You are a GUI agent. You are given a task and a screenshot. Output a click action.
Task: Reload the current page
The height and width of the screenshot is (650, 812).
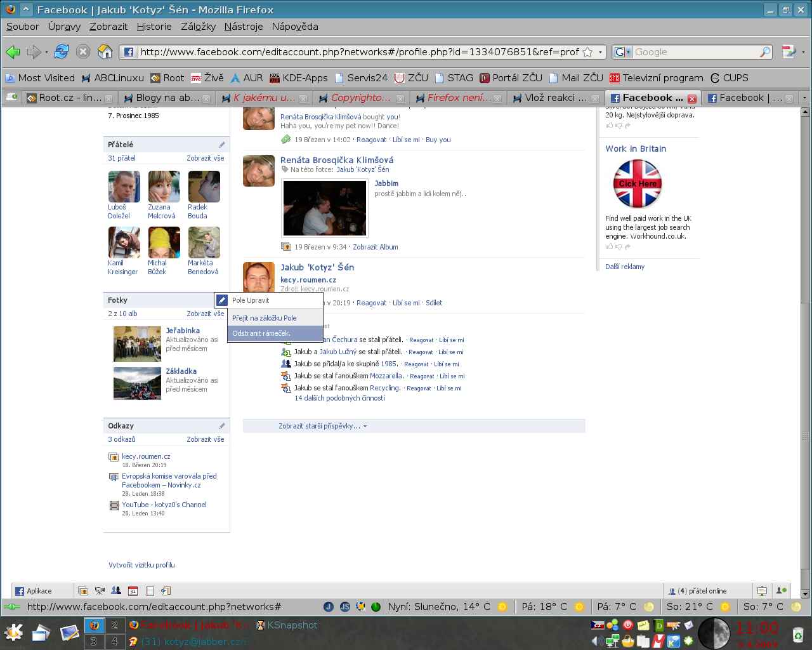click(x=62, y=52)
